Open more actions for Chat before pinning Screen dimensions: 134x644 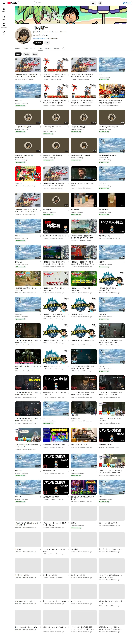124,445
